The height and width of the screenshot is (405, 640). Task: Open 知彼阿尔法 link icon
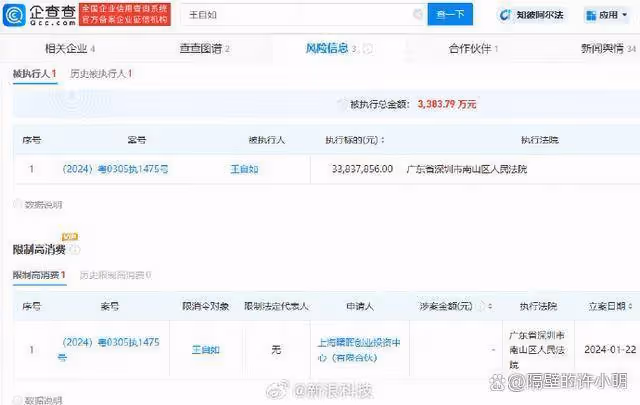coord(505,15)
